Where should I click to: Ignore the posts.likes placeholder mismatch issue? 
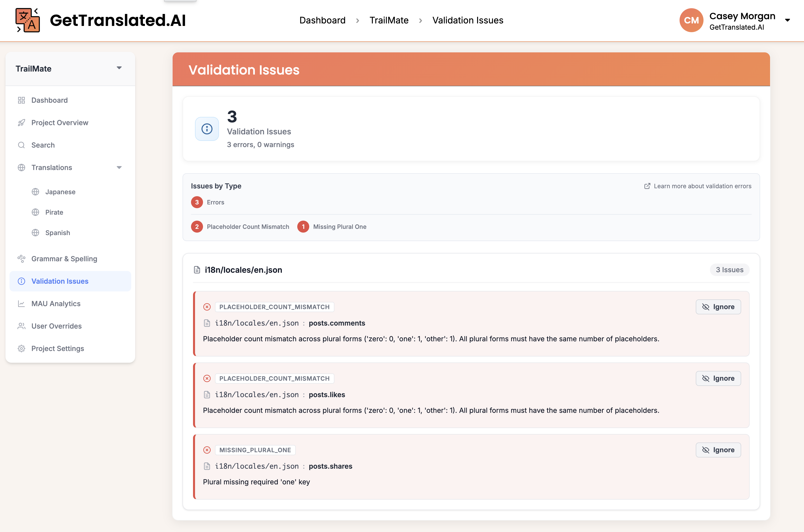(718, 378)
